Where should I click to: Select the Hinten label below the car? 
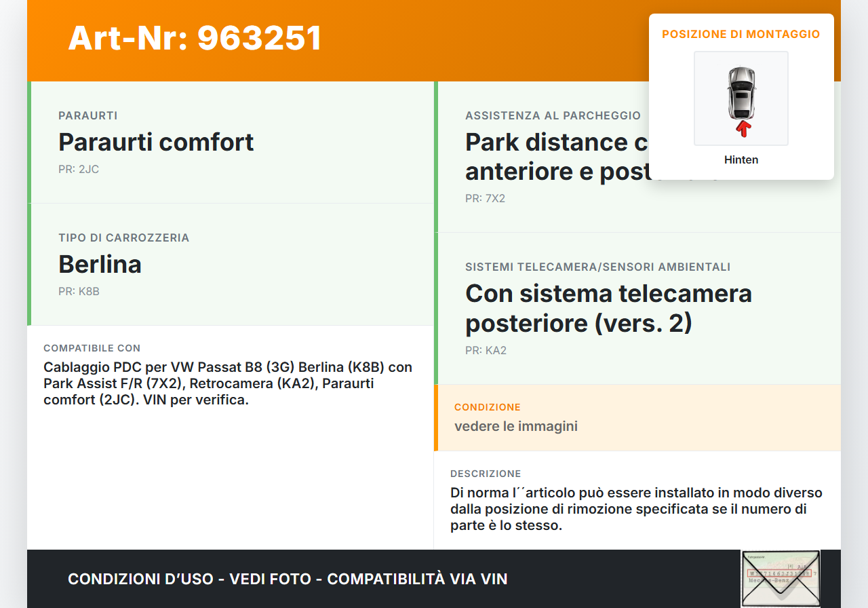point(741,159)
